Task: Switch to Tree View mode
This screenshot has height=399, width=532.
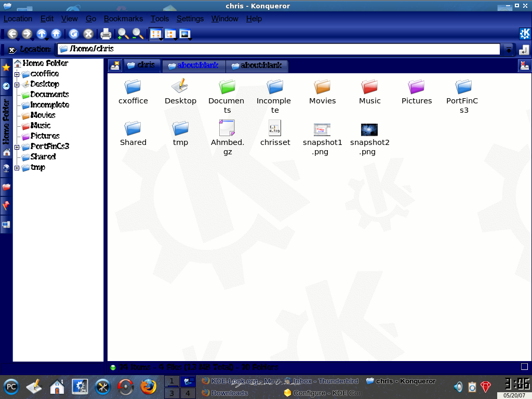Action: [170, 34]
